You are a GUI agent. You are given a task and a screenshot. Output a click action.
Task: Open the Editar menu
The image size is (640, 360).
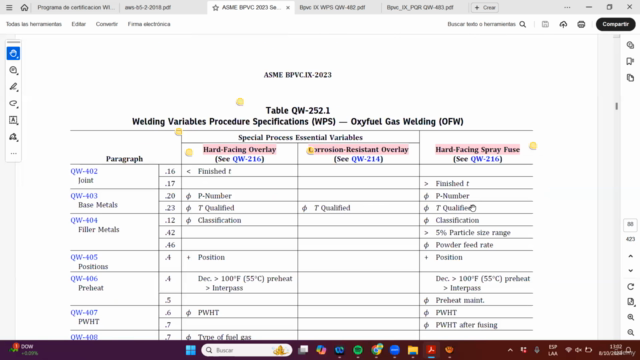point(79,24)
